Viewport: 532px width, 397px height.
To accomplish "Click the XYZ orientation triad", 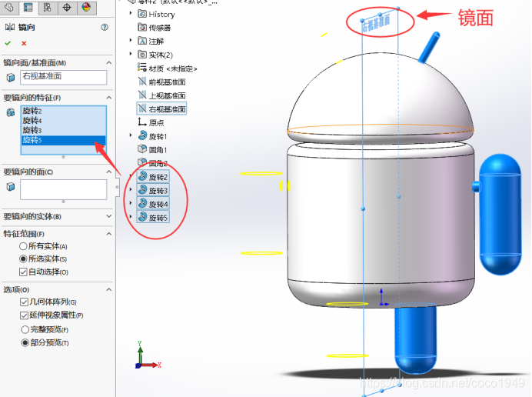I will point(148,355).
